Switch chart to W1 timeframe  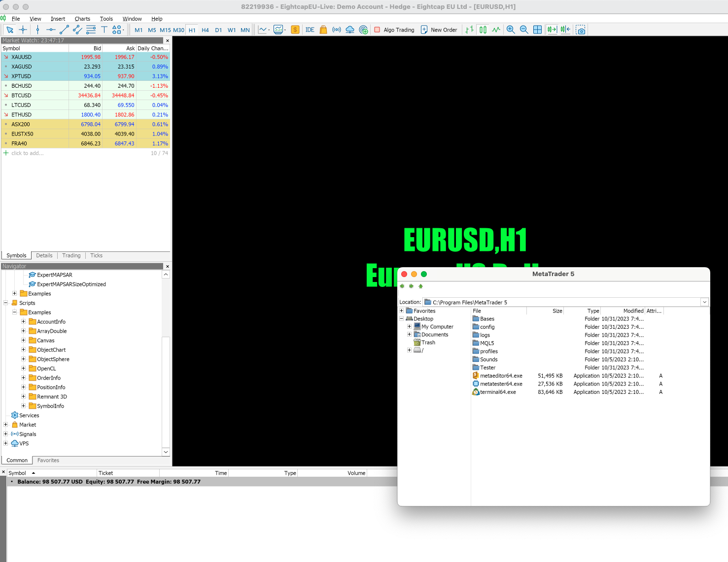click(x=232, y=30)
